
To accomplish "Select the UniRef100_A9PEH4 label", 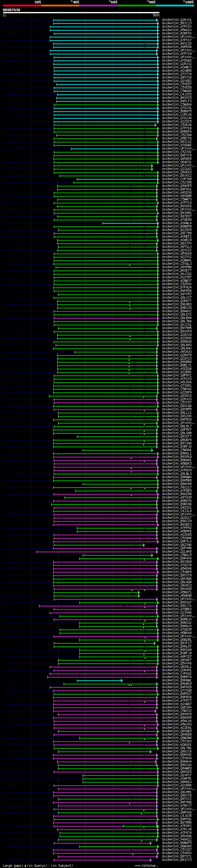I will pos(176,47).
